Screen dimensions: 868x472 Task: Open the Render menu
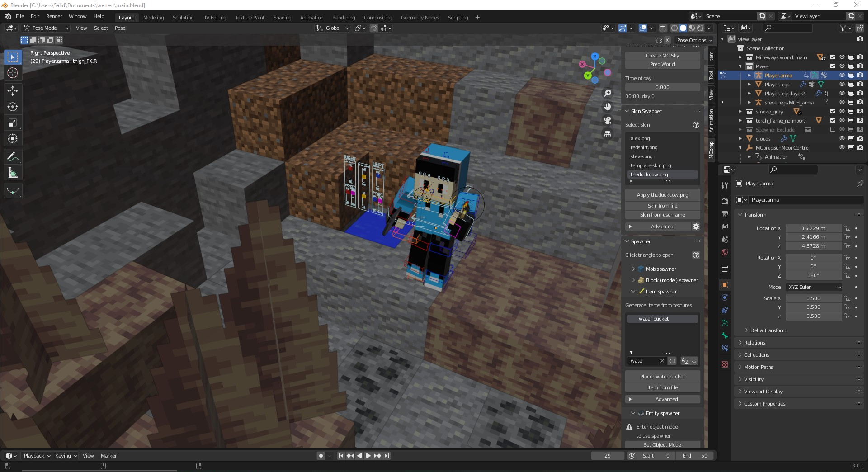point(54,16)
